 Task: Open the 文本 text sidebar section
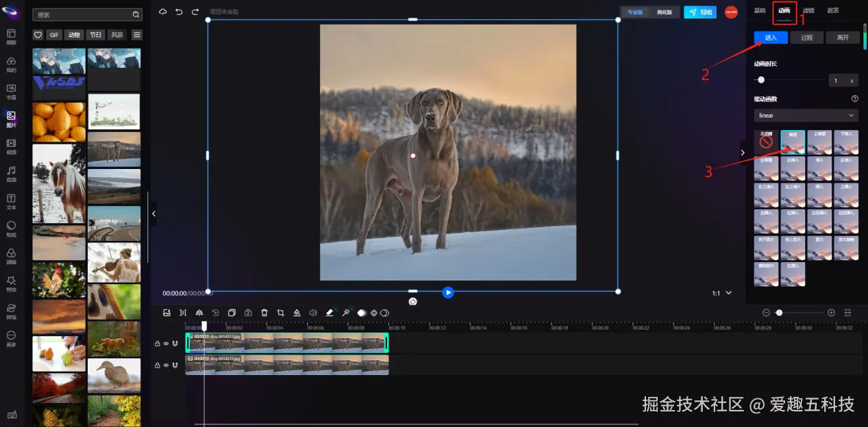click(x=11, y=202)
